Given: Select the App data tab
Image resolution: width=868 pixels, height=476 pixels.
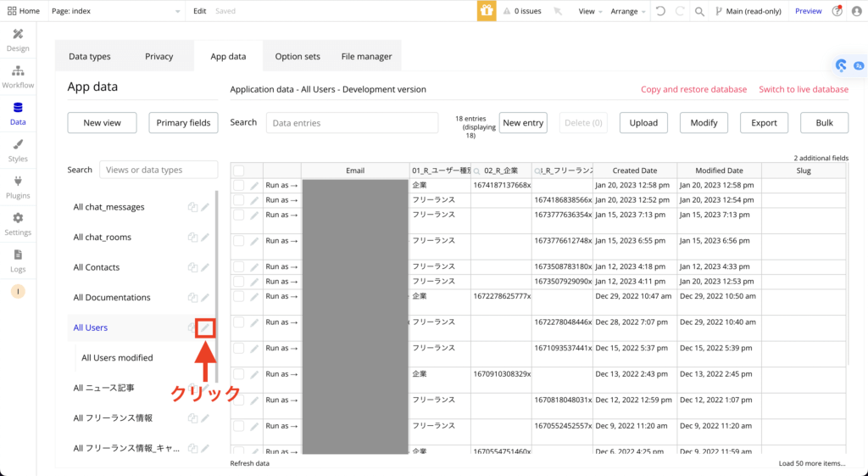Looking at the screenshot, I should 228,56.
